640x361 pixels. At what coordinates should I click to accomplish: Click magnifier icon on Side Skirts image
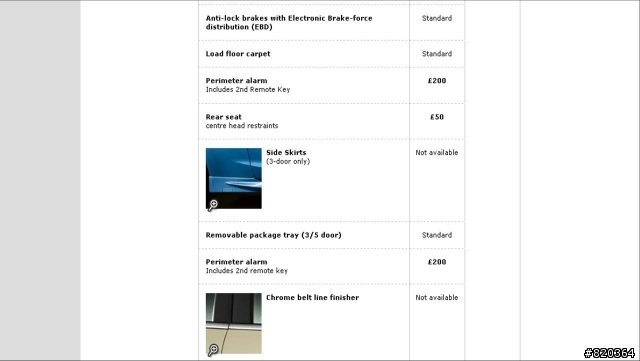[x=213, y=205]
